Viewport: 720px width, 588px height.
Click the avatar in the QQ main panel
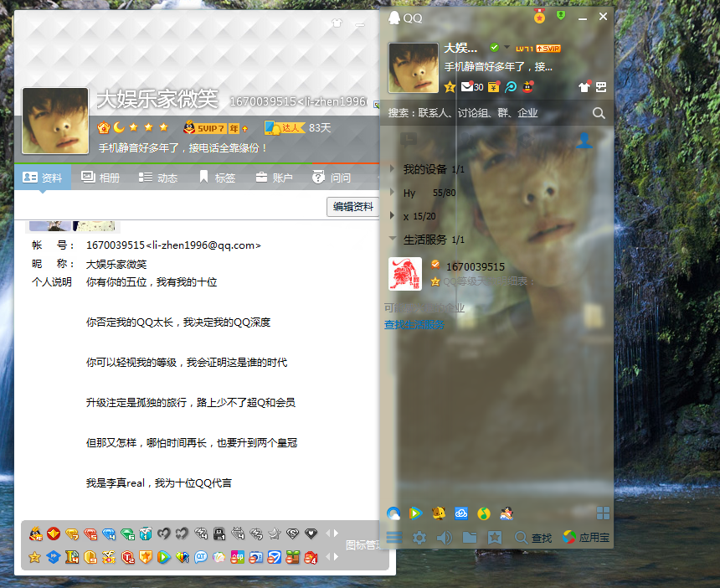(414, 68)
